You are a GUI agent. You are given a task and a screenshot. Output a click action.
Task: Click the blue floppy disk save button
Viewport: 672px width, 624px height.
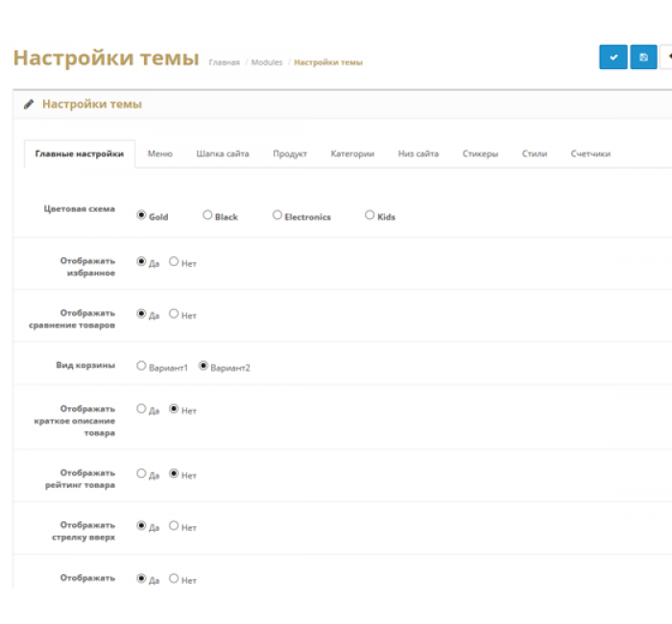[x=643, y=57]
